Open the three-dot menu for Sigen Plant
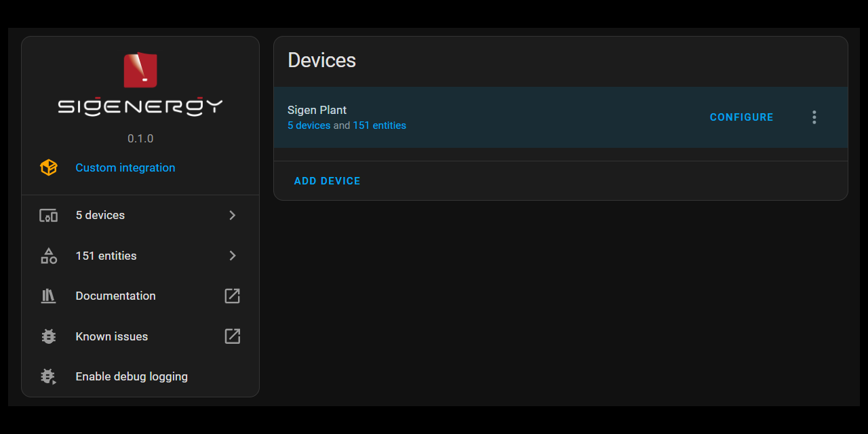Image resolution: width=868 pixels, height=434 pixels. click(814, 117)
